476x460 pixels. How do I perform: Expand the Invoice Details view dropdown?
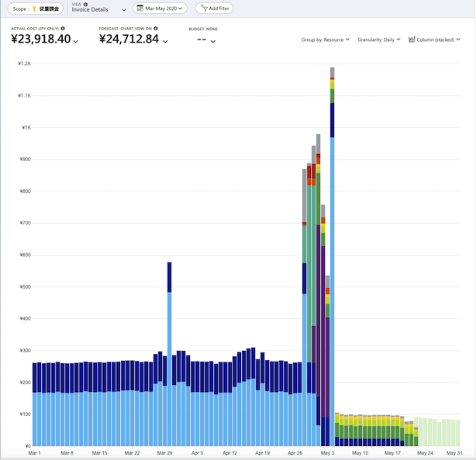[124, 10]
